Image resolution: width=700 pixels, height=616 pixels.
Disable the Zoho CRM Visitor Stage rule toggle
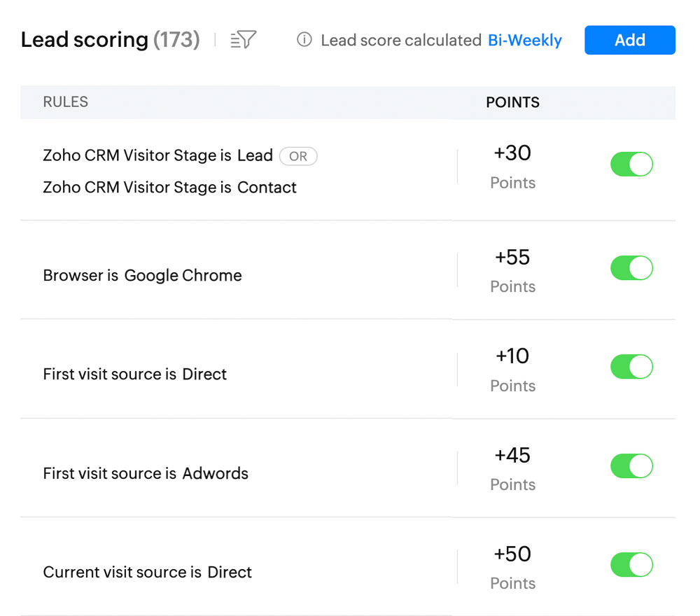631,164
